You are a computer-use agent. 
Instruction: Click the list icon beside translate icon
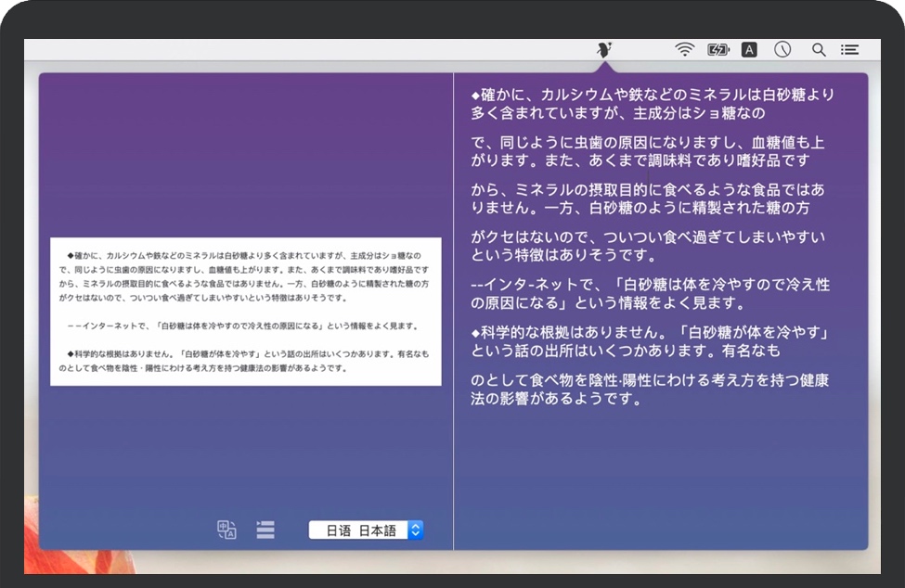[265, 530]
